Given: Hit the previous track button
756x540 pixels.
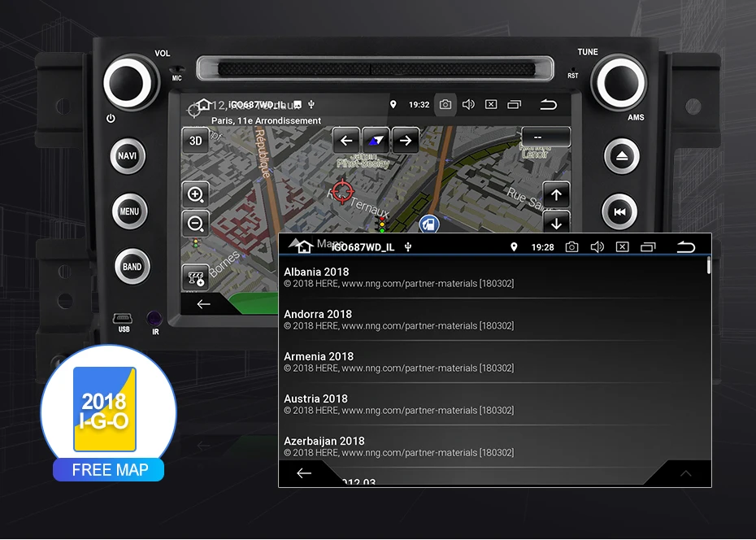Looking at the screenshot, I should 619,211.
